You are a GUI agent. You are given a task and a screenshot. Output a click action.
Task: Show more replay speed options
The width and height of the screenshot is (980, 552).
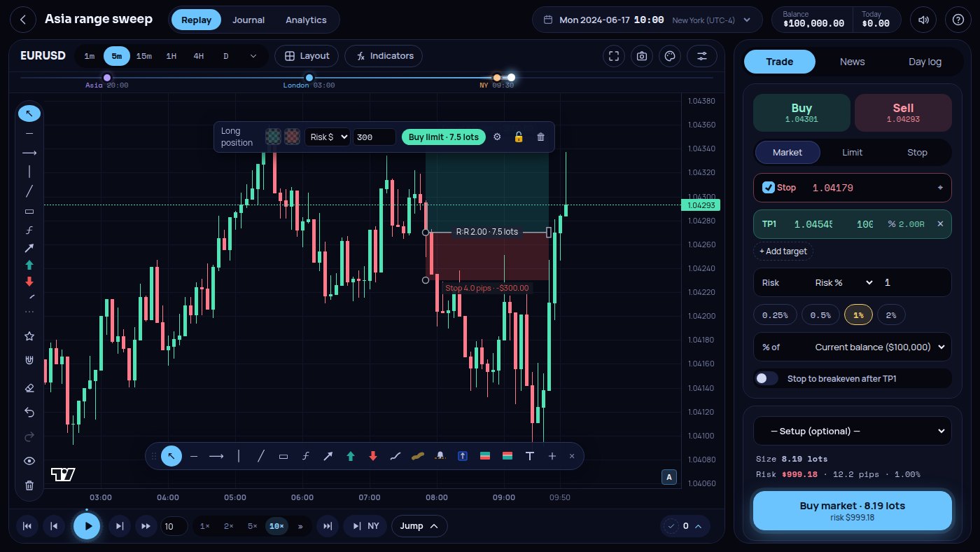click(301, 526)
